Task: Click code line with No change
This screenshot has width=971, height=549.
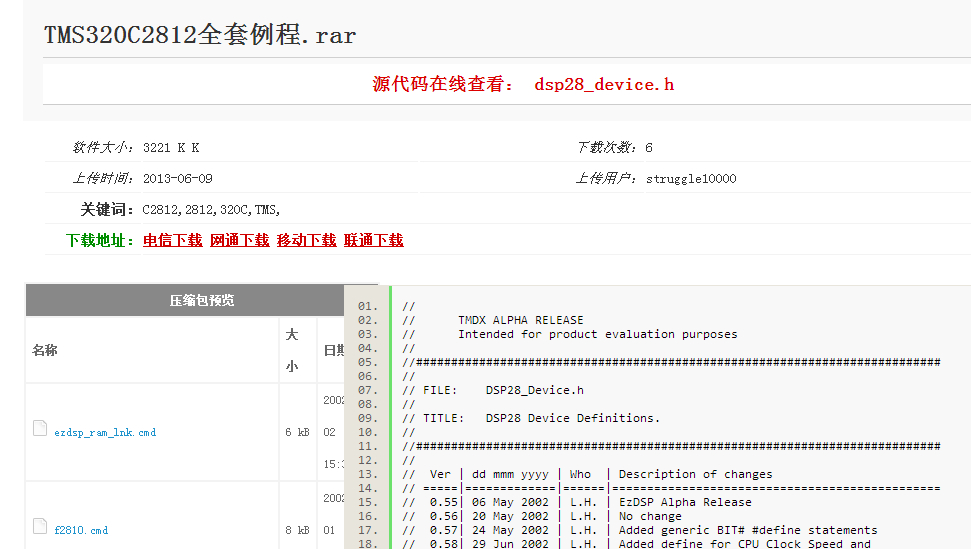Action: coord(542,516)
